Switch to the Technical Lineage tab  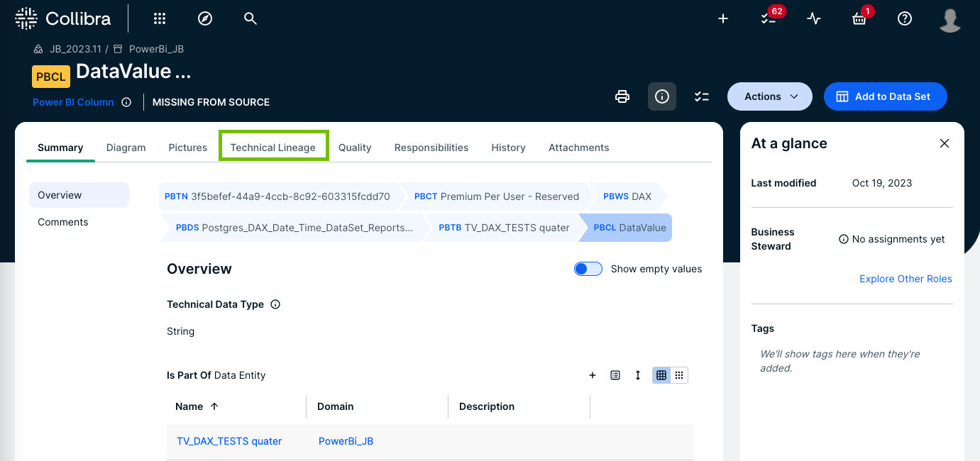point(273,148)
